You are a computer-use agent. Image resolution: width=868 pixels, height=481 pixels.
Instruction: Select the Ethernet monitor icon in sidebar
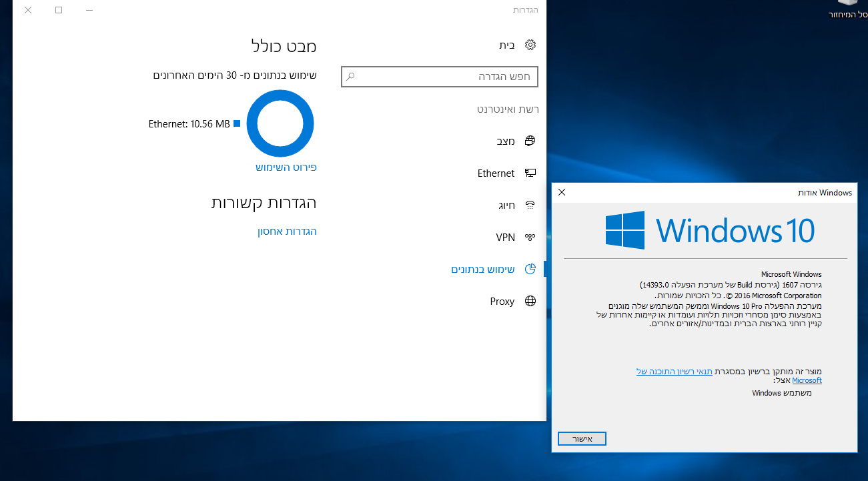[530, 173]
